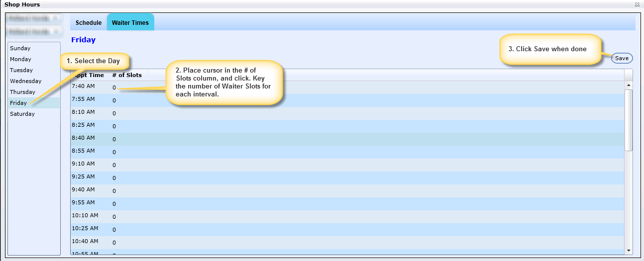Click the # of Slots column header
The height and width of the screenshot is (261, 644).
tap(127, 75)
